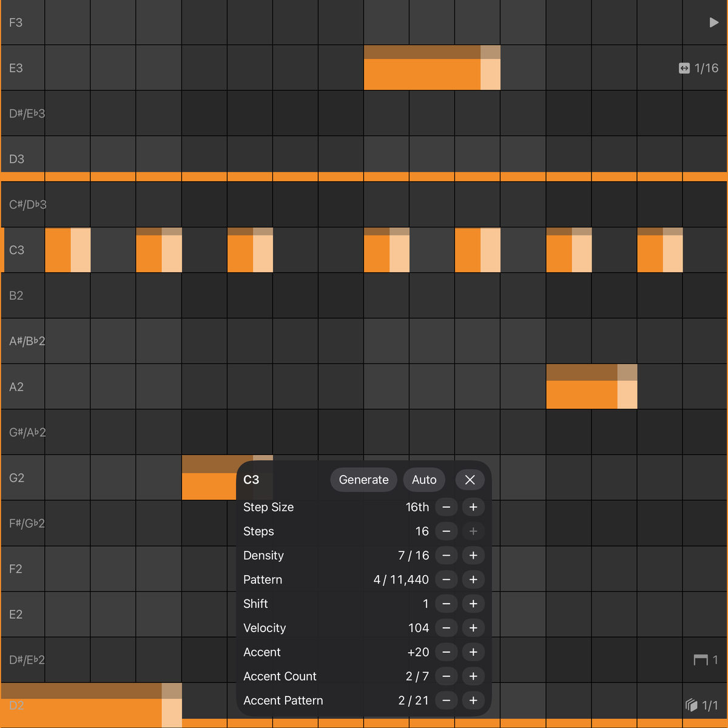The height and width of the screenshot is (728, 728).
Task: Open the bar length icon showing 1
Action: click(x=706, y=659)
